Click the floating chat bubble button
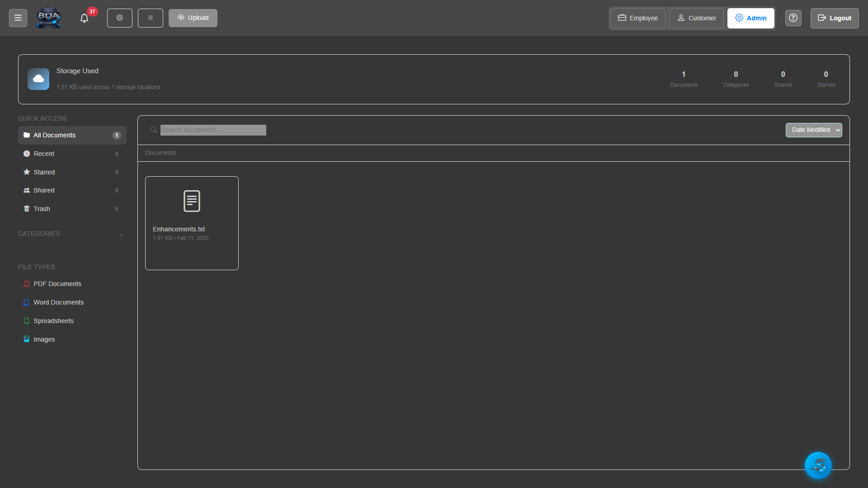Image resolution: width=868 pixels, height=488 pixels. (x=818, y=465)
